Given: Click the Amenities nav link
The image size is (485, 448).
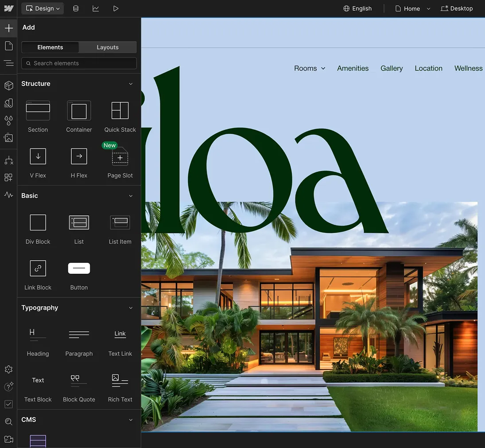Looking at the screenshot, I should coord(353,68).
